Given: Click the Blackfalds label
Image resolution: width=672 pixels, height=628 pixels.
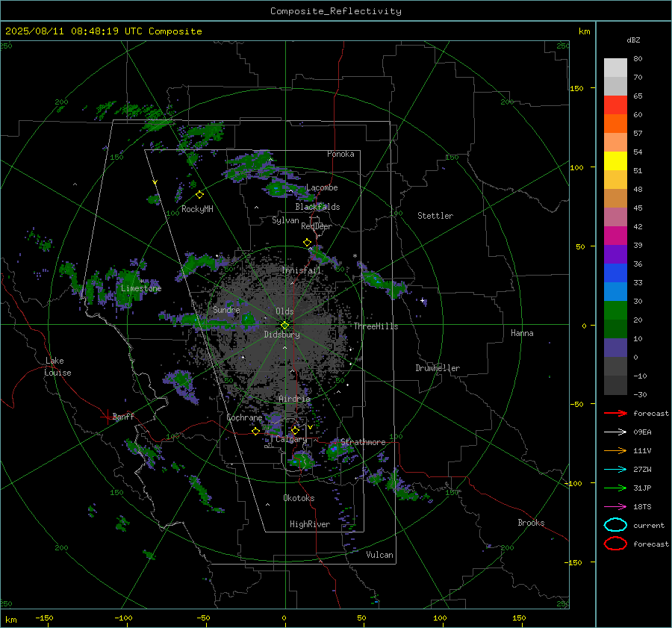Looking at the screenshot, I should click(x=317, y=207).
